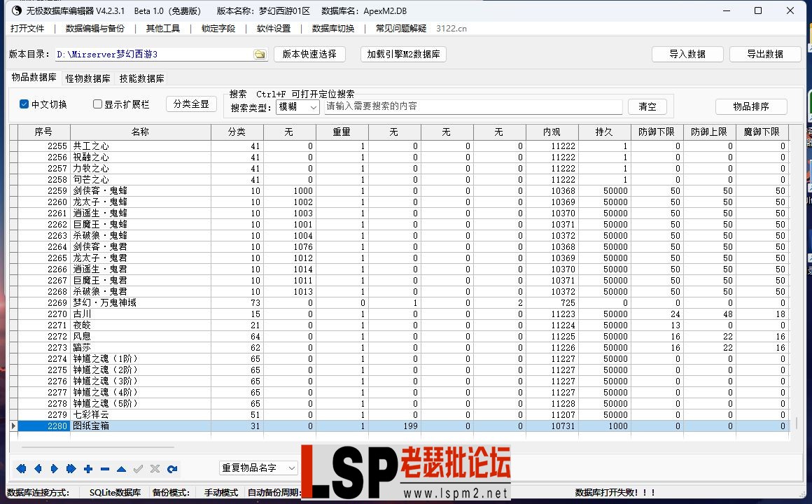Click the post edit checkmark icon

pyautogui.click(x=139, y=469)
